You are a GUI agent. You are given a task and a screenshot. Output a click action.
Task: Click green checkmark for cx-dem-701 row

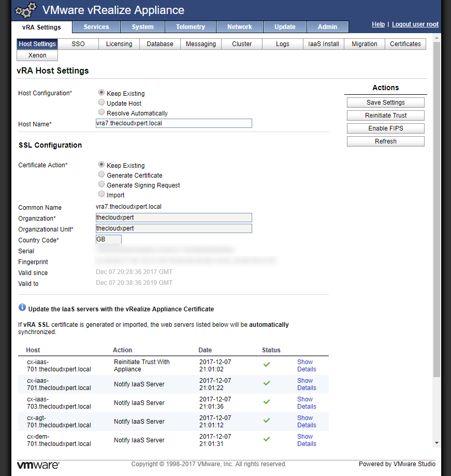point(267,439)
